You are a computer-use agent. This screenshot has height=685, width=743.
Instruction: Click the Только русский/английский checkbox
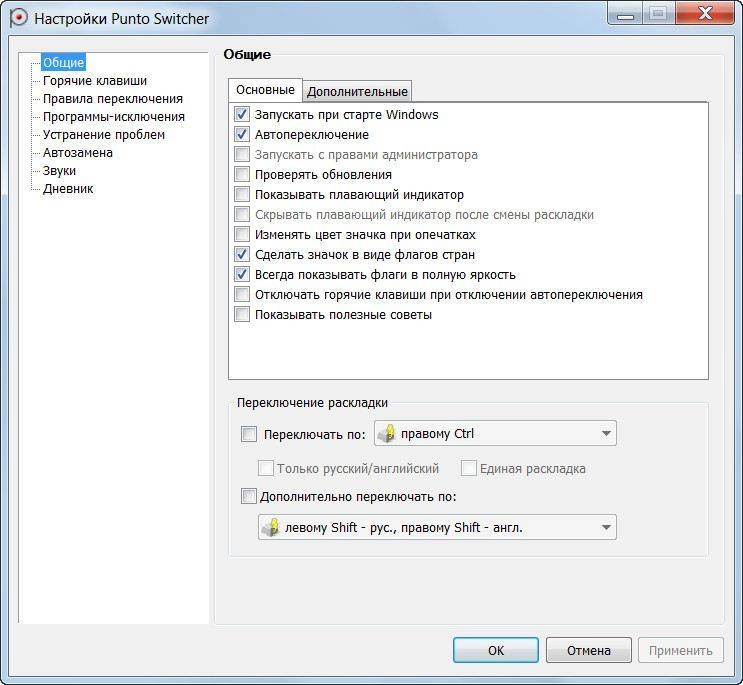point(266,469)
